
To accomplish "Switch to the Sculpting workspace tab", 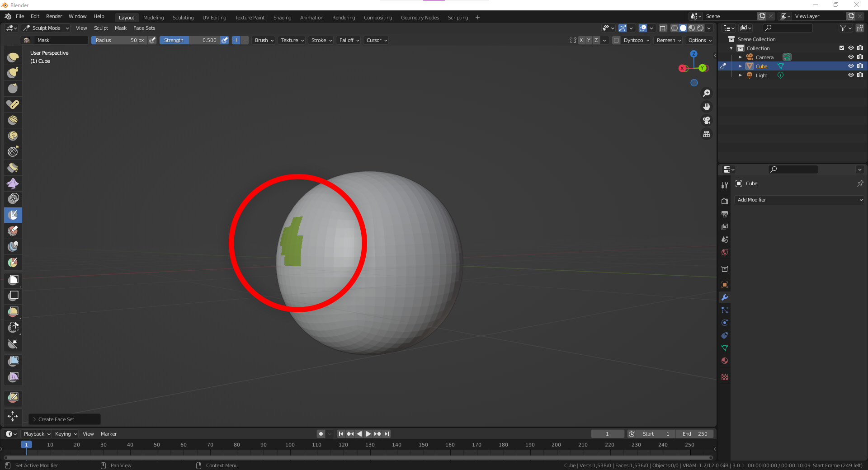I will click(183, 18).
